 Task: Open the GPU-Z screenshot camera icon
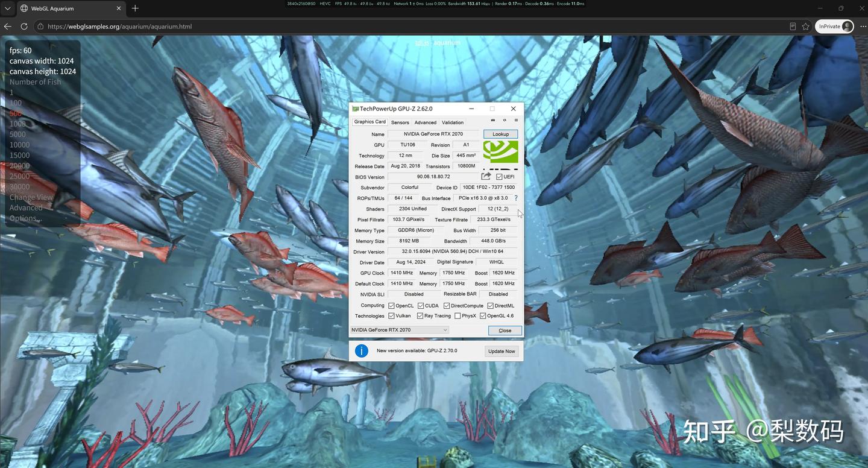point(492,120)
